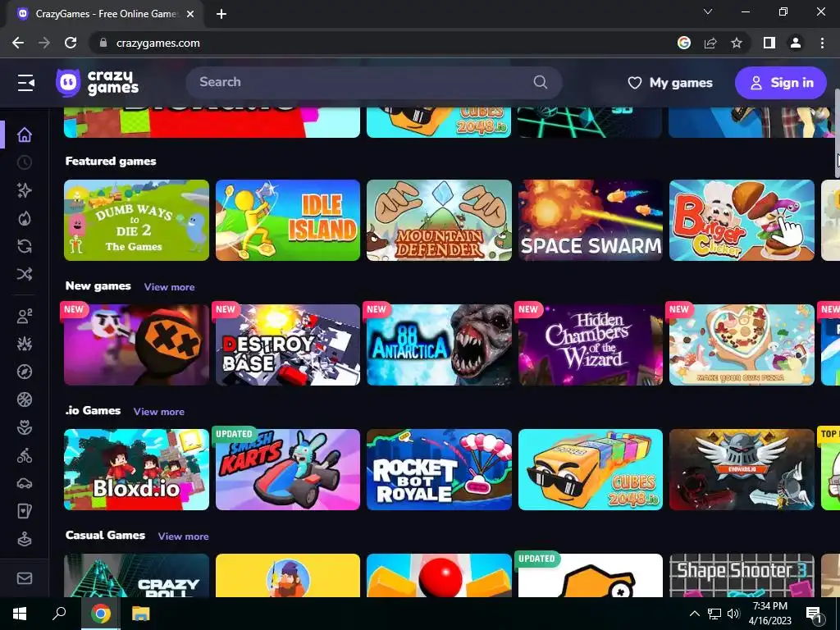Collapse the sidebar menu icon
The height and width of the screenshot is (630, 840).
tap(25, 83)
